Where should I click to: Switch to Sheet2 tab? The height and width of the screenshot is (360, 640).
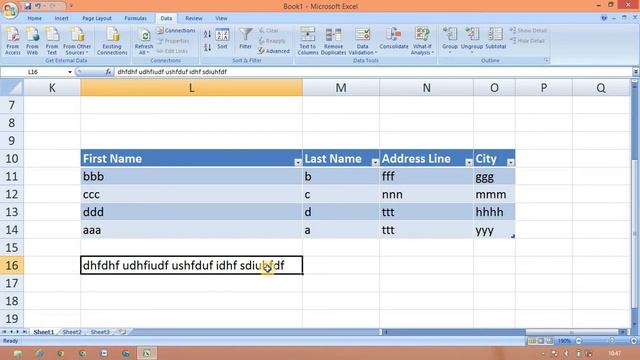72,332
